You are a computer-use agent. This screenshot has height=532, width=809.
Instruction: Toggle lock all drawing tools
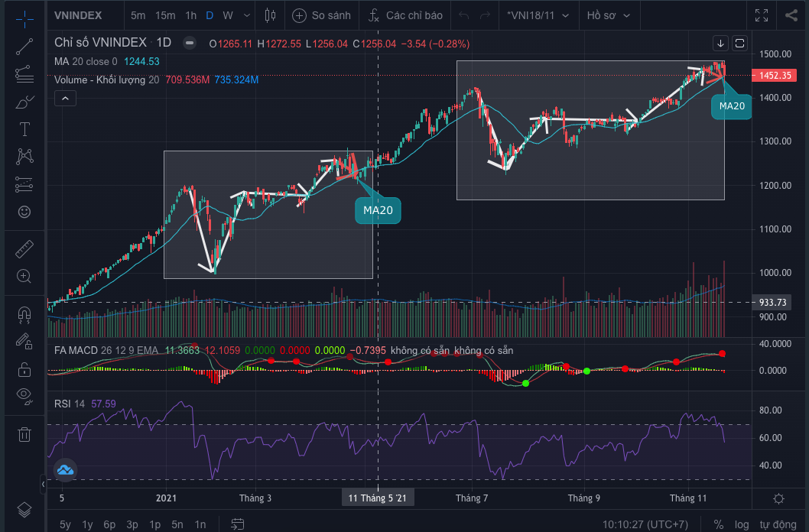[x=24, y=368]
